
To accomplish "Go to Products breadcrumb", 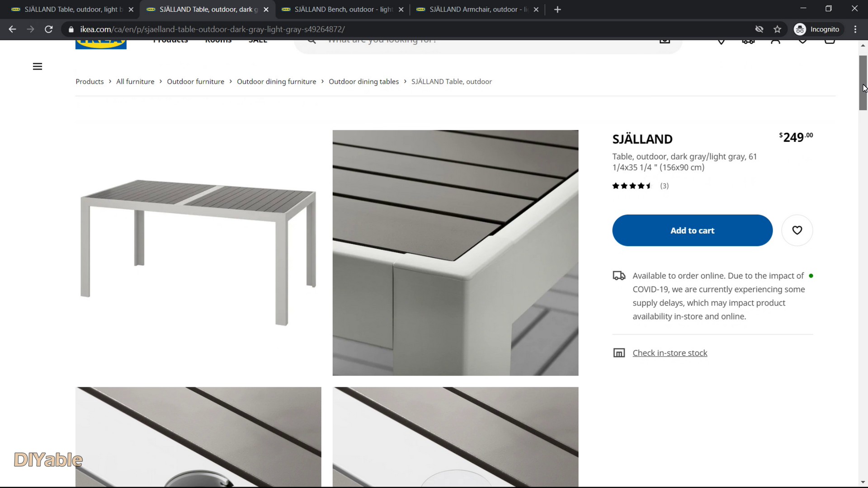I will [x=90, y=82].
